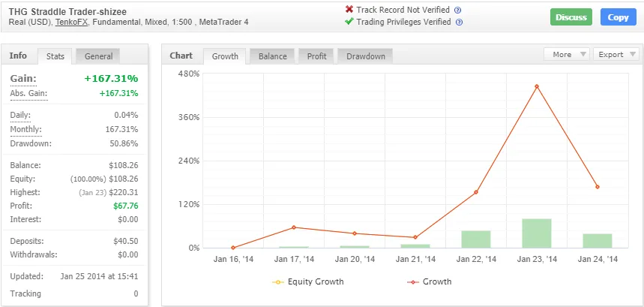Switch to the General info tab
This screenshot has width=644, height=307.
click(x=98, y=56)
